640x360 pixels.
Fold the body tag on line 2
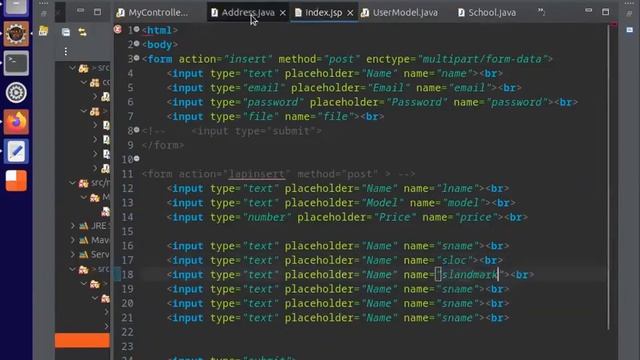(x=136, y=44)
